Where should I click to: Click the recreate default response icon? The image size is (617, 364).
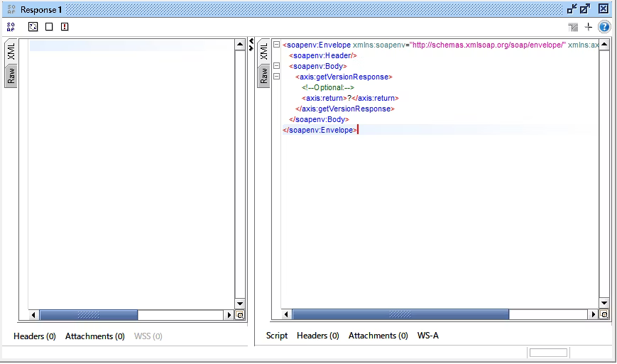click(33, 27)
